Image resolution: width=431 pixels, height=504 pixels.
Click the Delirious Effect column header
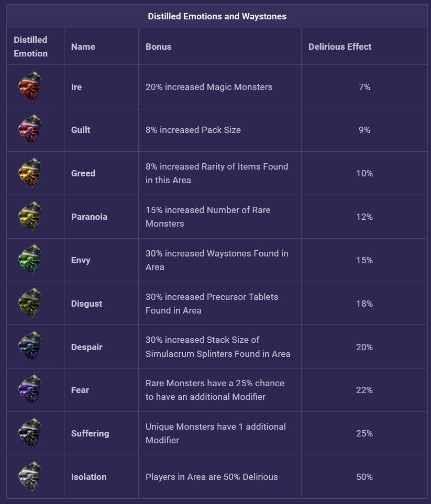click(340, 47)
